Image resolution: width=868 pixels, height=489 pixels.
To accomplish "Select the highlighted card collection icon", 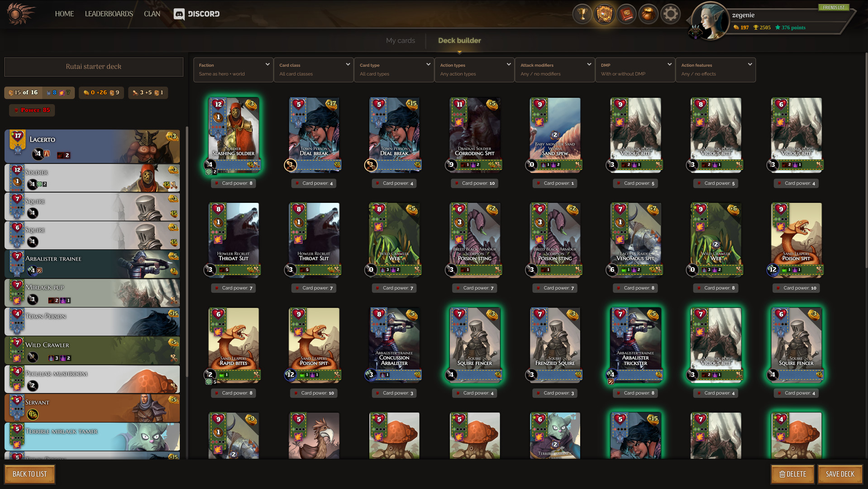I will 605,14.
